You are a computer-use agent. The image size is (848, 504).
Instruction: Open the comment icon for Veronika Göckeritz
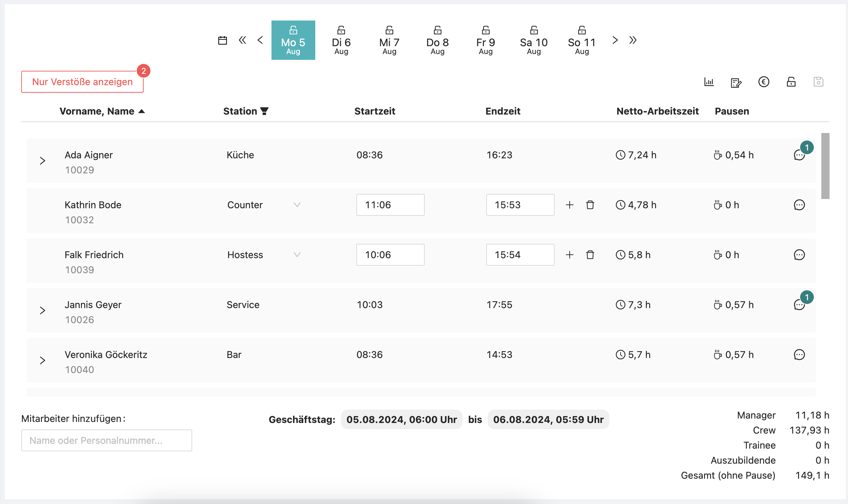click(799, 355)
